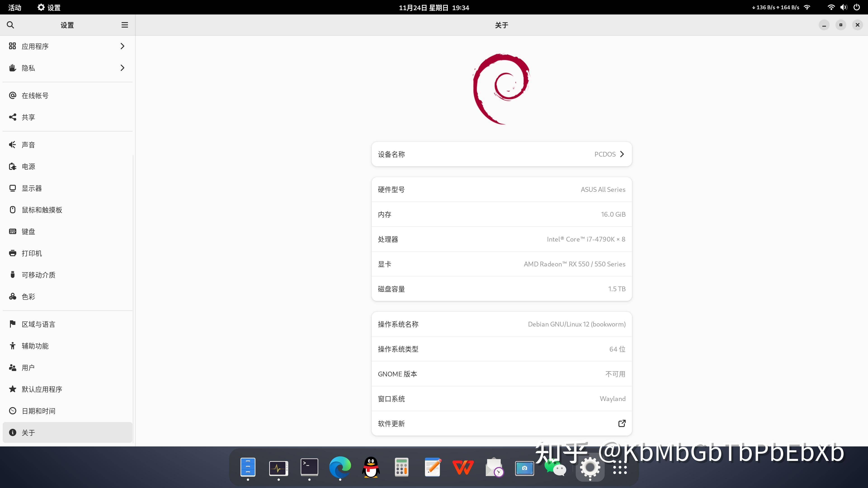
Task: Open the 软件更新 software updates row
Action: point(501,424)
